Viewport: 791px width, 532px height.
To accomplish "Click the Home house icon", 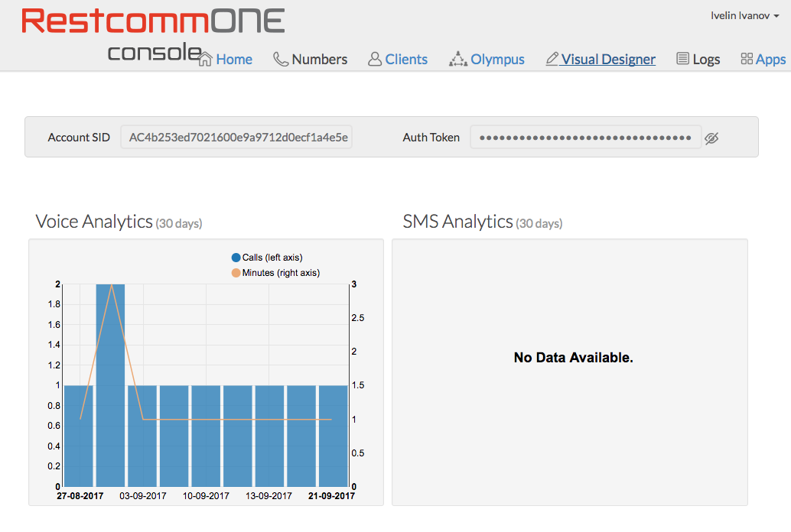I will click(205, 59).
